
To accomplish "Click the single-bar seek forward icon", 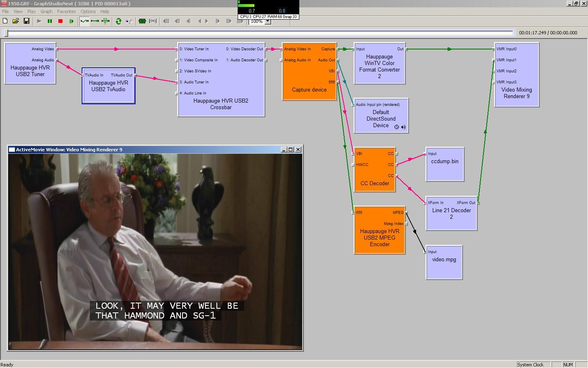I will (218, 21).
